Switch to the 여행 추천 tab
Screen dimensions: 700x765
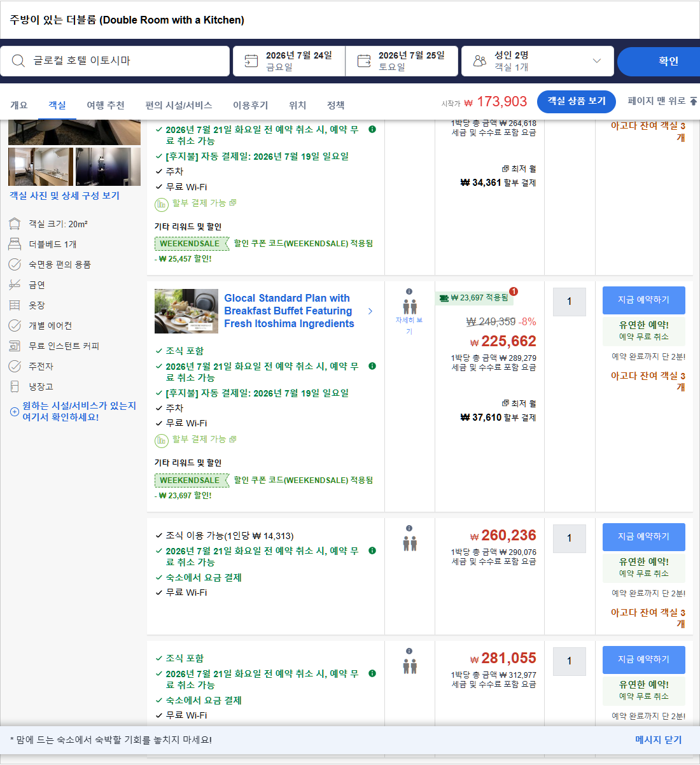pyautogui.click(x=106, y=105)
